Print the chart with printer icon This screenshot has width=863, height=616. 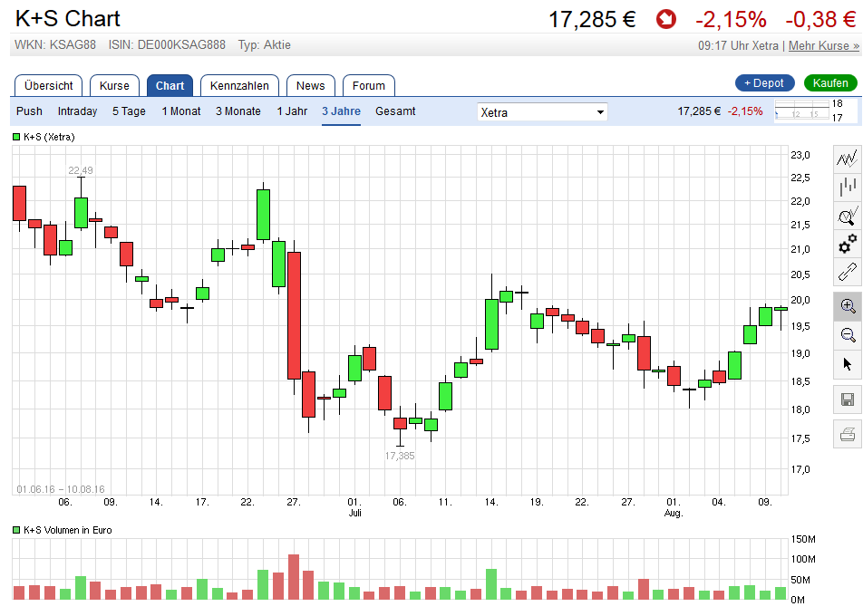coord(847,435)
